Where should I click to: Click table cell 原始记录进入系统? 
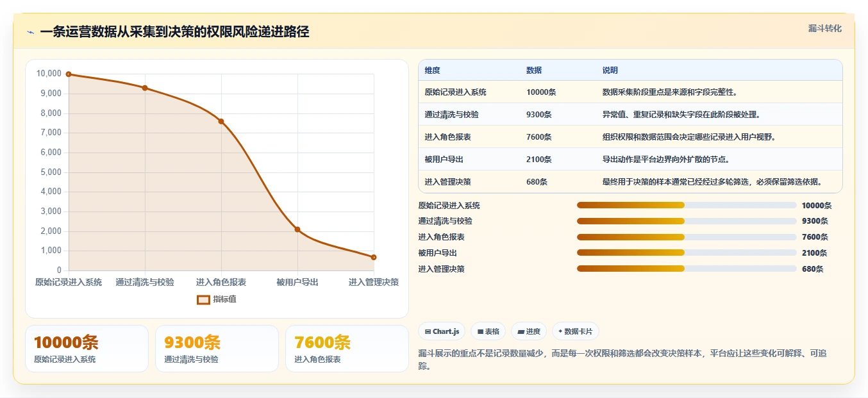point(455,92)
